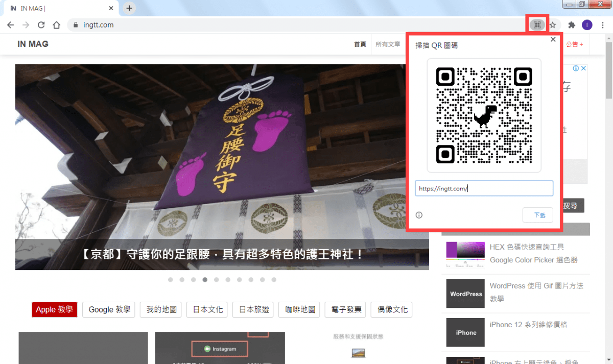Close the QR code popup

coord(553,39)
